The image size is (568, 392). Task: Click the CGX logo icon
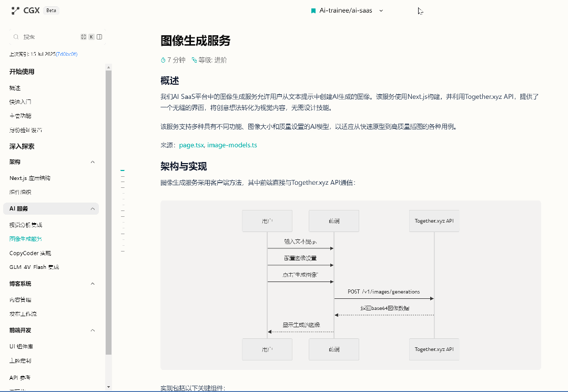coord(15,10)
